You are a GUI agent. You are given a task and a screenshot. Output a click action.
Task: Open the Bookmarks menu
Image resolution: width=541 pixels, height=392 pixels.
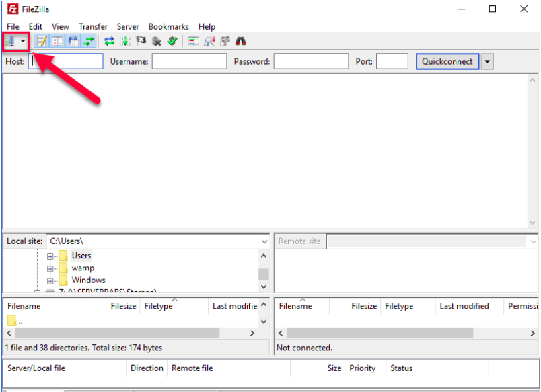pyautogui.click(x=168, y=26)
